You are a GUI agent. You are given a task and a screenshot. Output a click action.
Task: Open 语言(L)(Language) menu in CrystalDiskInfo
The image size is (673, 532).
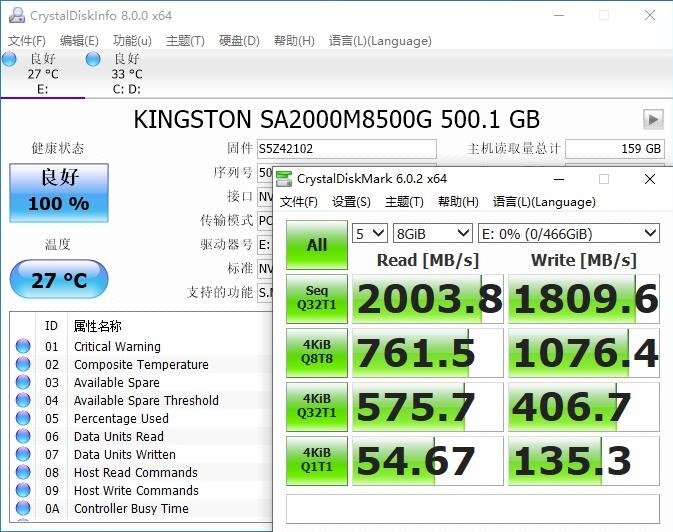pyautogui.click(x=380, y=41)
